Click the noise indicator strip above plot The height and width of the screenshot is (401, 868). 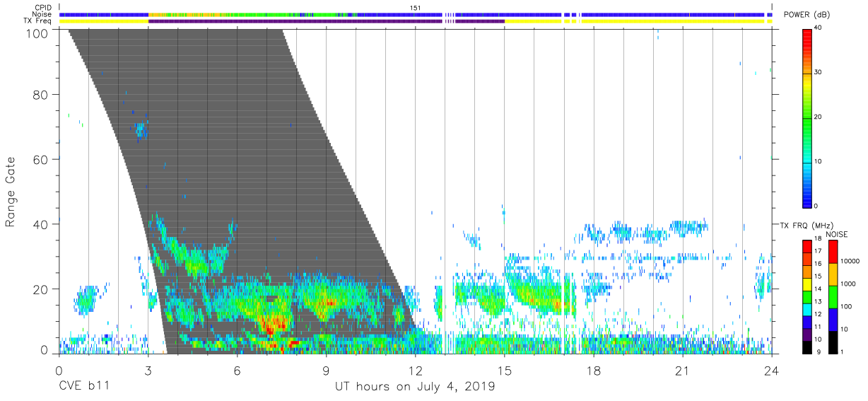[x=416, y=14]
